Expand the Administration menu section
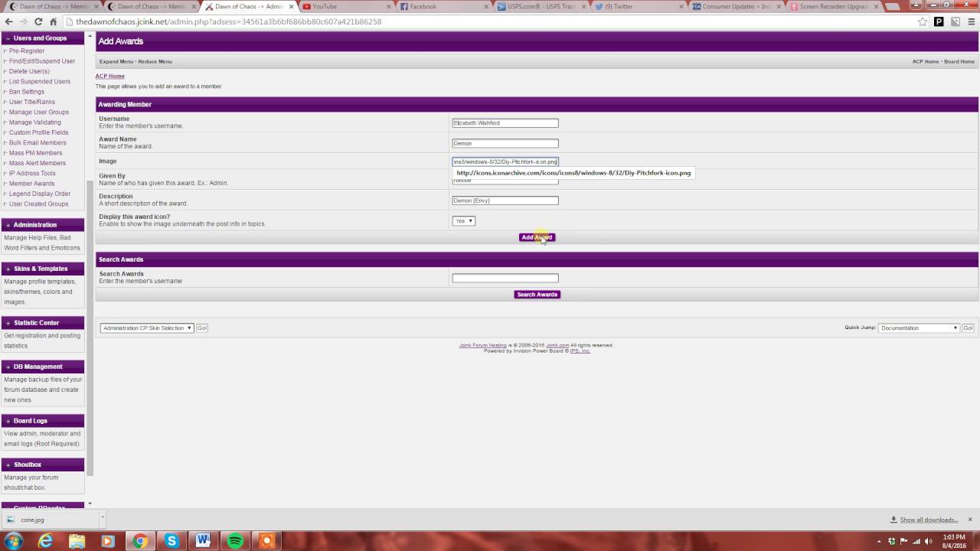Viewport: 980px width, 551px height. 8,224
